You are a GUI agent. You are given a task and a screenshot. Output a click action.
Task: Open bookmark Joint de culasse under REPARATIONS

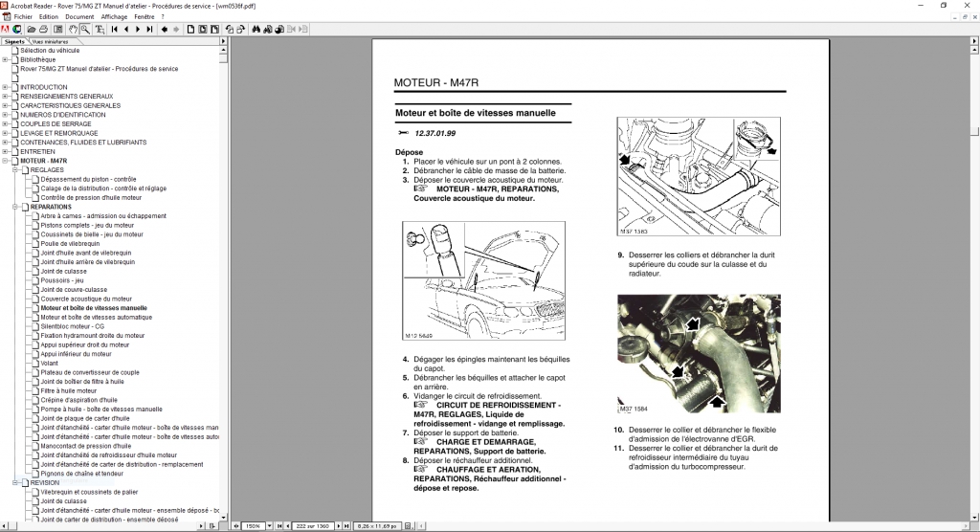64,272
